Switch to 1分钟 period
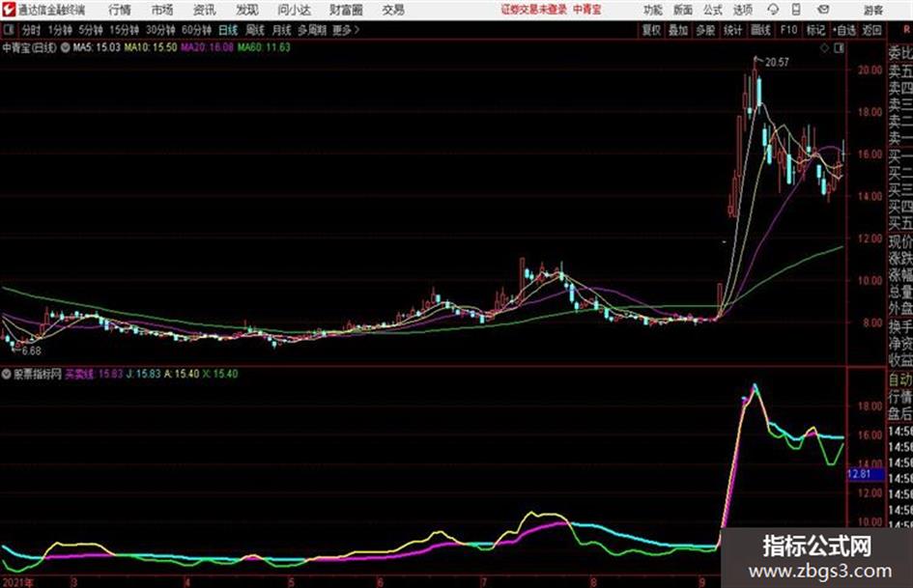913x588 pixels. 60,30
